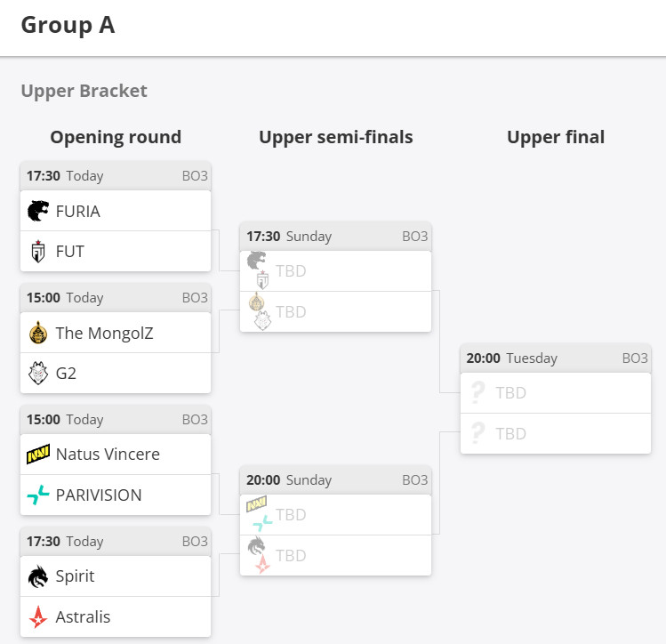Click the Astralis red star logo

click(38, 617)
